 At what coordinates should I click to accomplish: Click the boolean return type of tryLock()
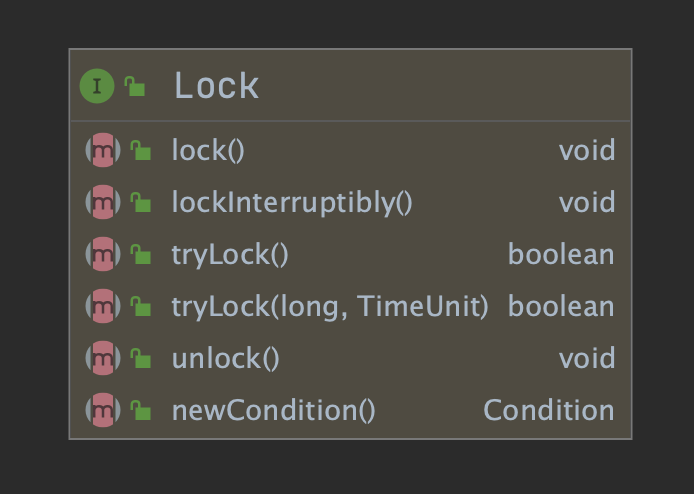561,255
